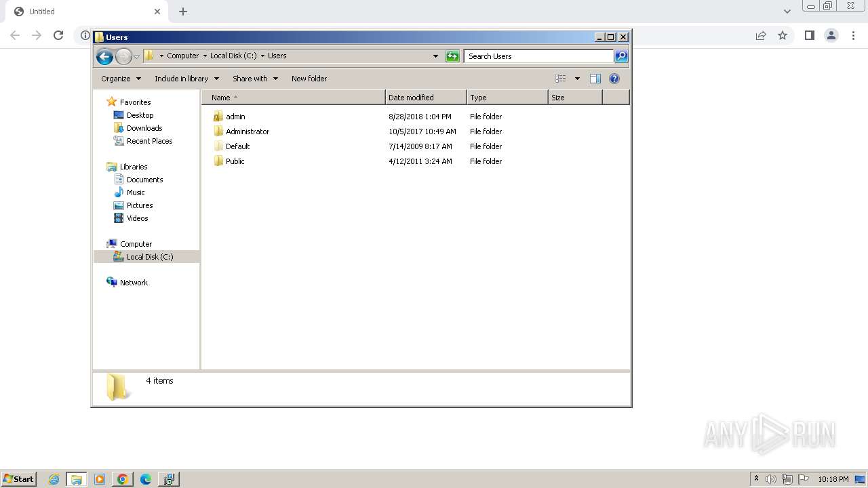Select Computer in the address breadcrumb
Screen dimensions: 868x488
pyautogui.click(x=182, y=56)
